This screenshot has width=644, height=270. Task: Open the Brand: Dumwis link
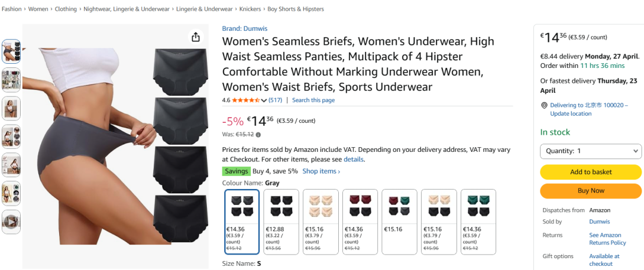pos(245,28)
